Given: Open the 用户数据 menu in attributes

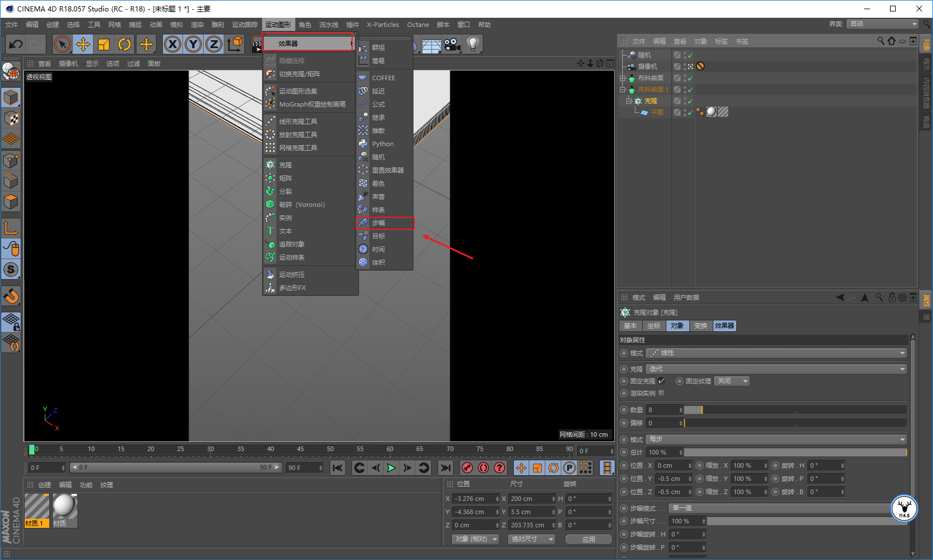Looking at the screenshot, I should click(x=686, y=297).
